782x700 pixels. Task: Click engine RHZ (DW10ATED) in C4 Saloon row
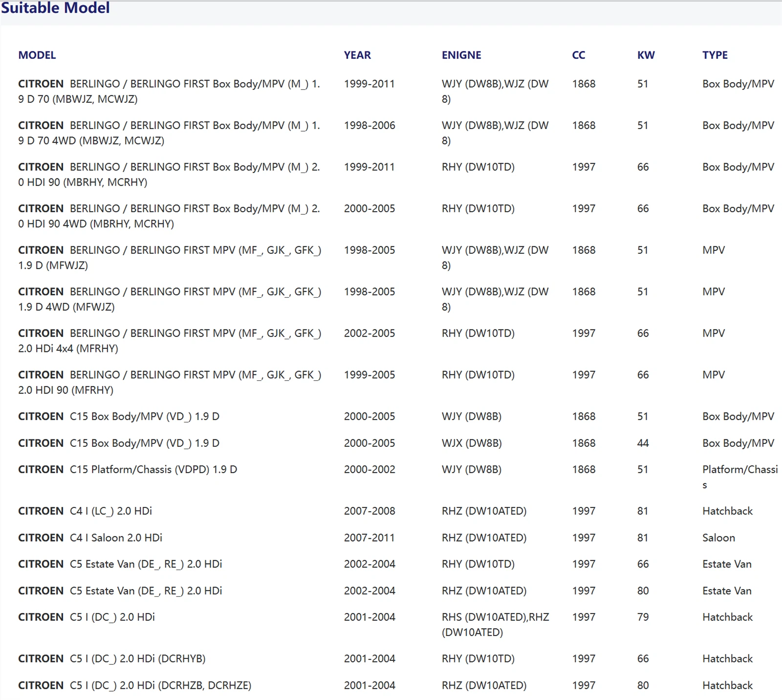tap(484, 538)
